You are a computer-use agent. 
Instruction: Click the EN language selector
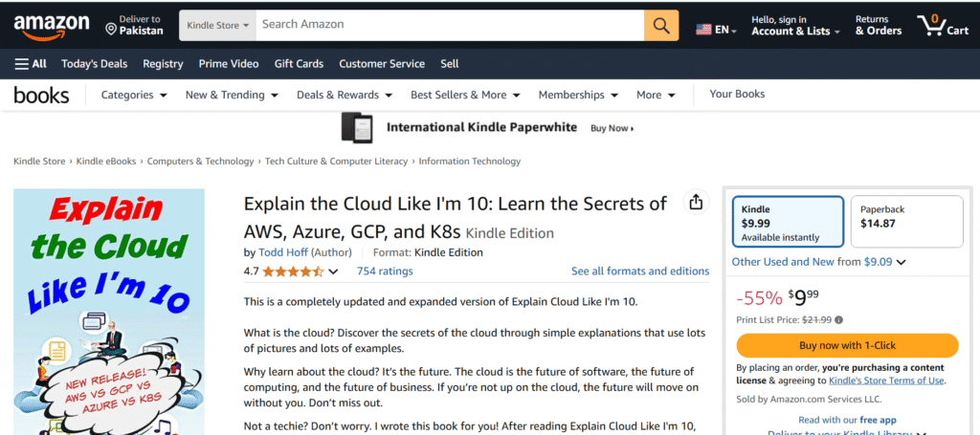pos(724,30)
